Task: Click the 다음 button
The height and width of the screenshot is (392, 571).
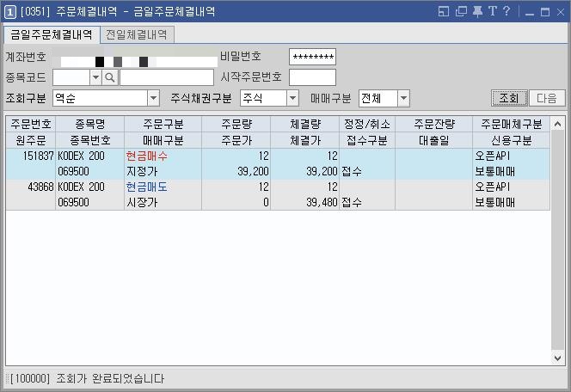Action: (x=547, y=98)
